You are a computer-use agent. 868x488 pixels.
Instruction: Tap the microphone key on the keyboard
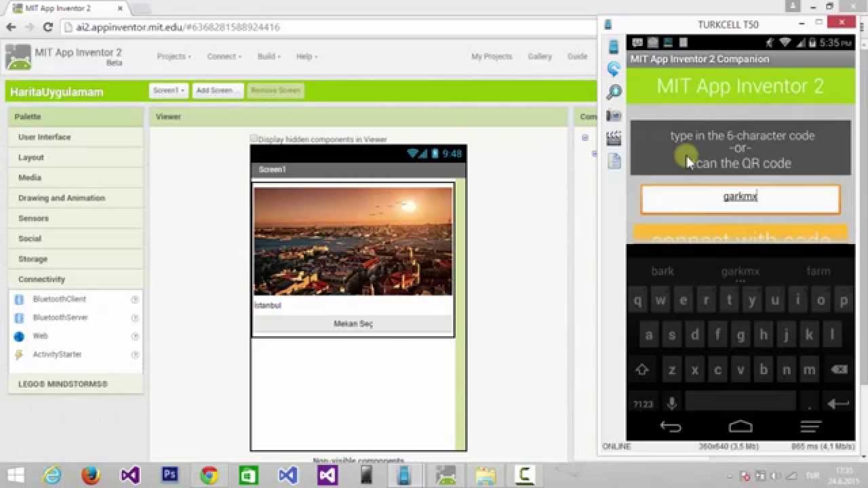(672, 403)
